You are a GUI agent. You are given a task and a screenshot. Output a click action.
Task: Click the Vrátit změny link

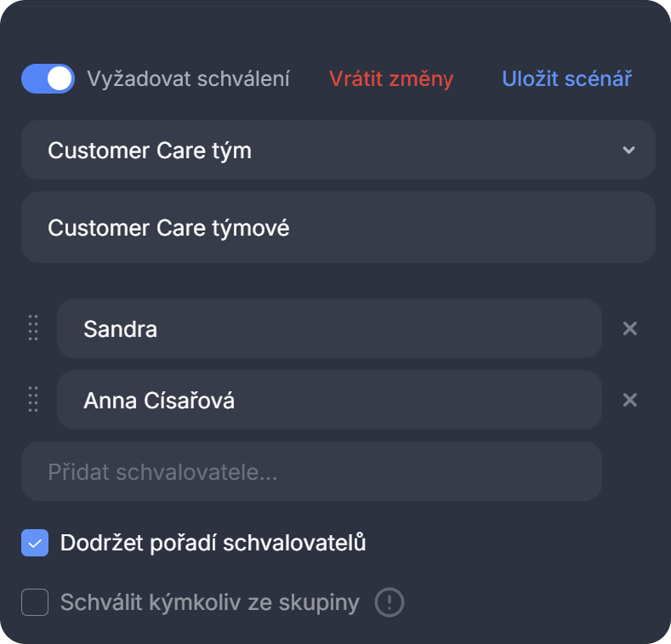[391, 79]
